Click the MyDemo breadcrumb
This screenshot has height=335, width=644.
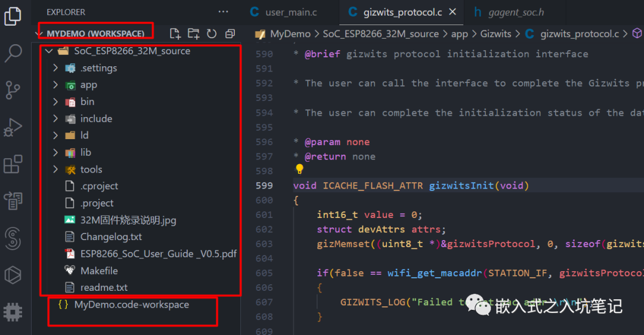pyautogui.click(x=290, y=34)
